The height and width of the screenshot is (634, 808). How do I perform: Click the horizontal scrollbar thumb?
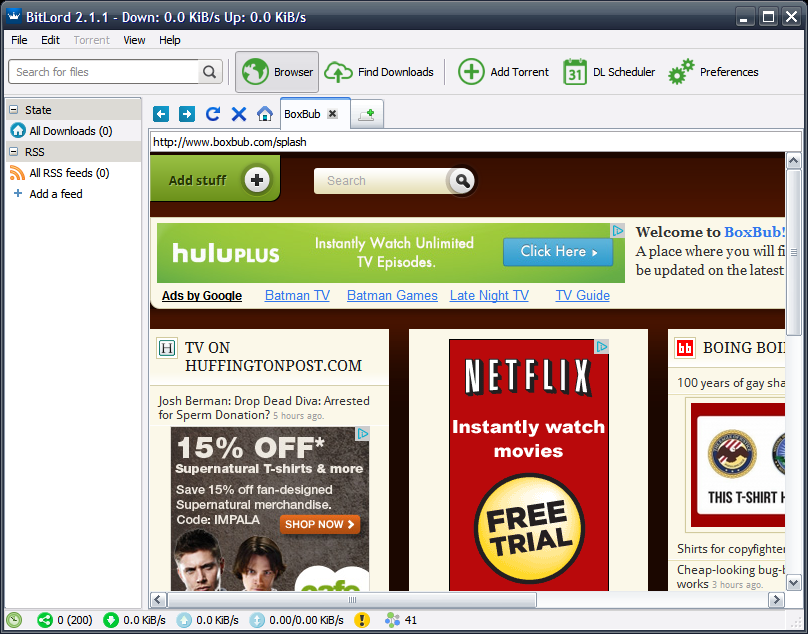click(352, 599)
